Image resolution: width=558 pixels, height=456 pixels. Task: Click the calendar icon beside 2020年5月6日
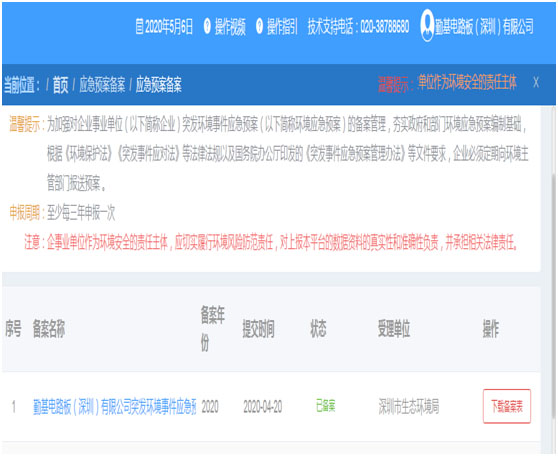pos(139,27)
